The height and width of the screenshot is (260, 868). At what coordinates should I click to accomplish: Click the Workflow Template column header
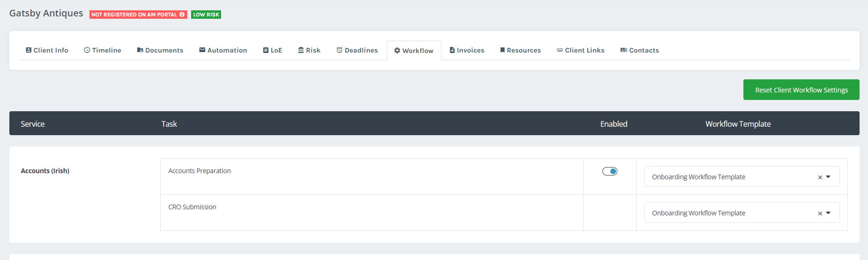coord(738,124)
